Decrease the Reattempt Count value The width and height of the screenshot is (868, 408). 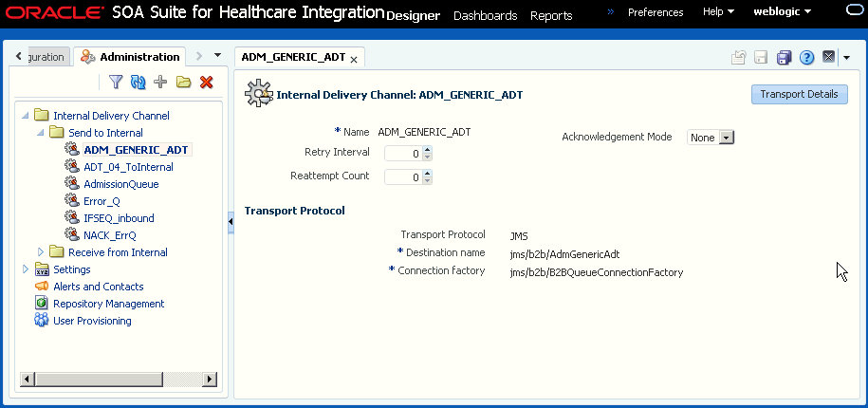(427, 180)
